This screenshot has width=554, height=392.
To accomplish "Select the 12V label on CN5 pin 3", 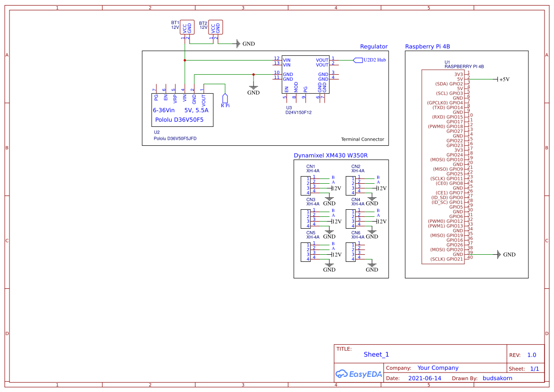I will point(336,255).
